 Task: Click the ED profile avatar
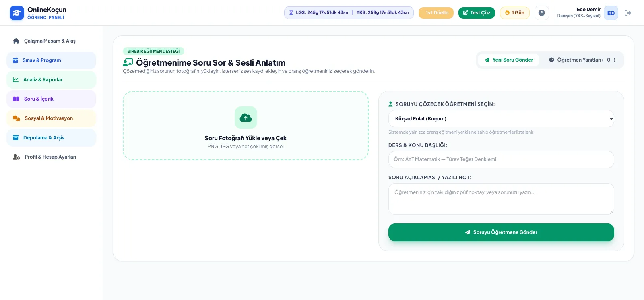[611, 13]
